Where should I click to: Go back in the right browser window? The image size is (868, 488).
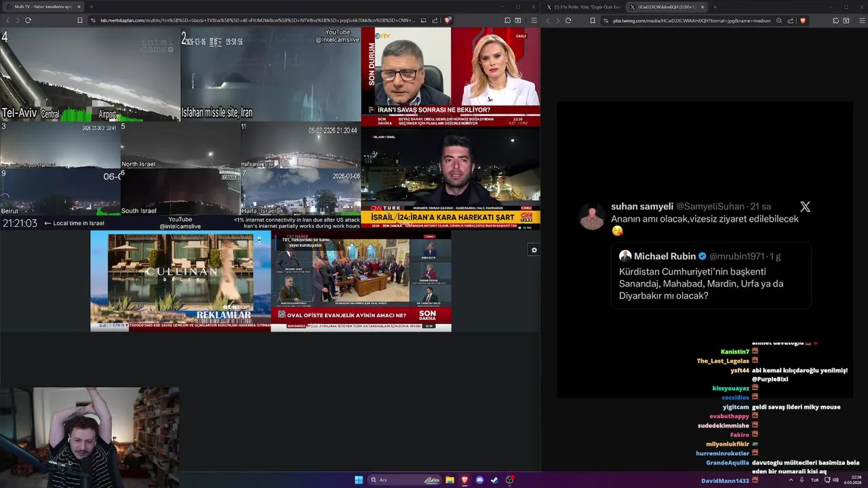coord(548,20)
